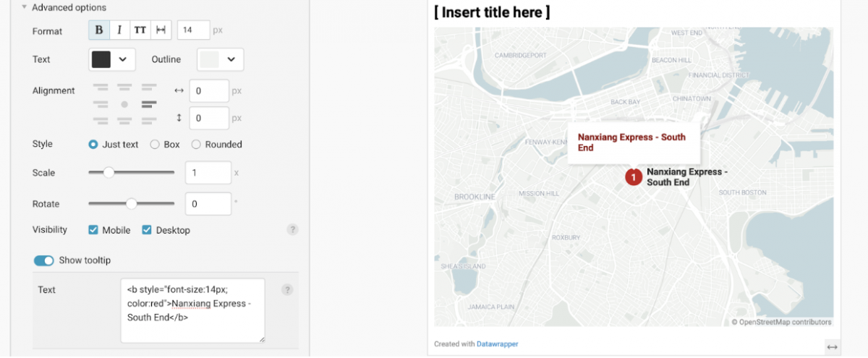Click help icon next to Visibility

(292, 230)
